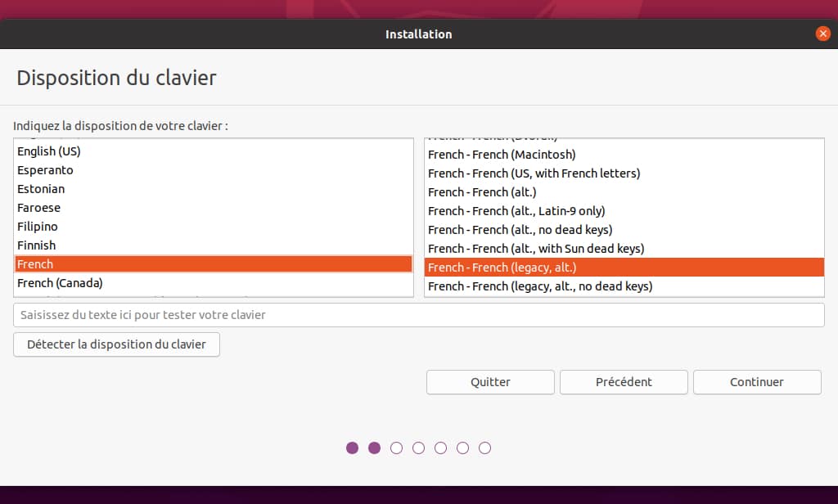Pick French (alt., with Sun dead keys)
The image size is (838, 504).
point(536,249)
